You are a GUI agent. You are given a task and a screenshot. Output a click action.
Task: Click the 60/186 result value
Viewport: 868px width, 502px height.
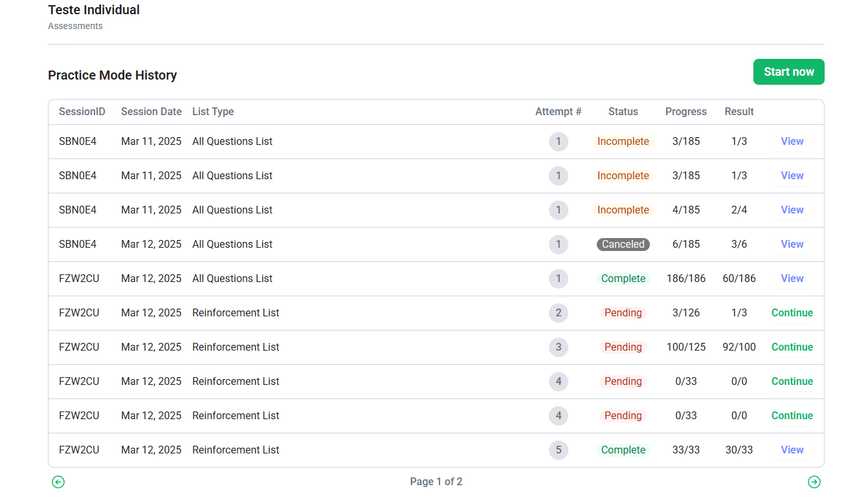point(739,279)
